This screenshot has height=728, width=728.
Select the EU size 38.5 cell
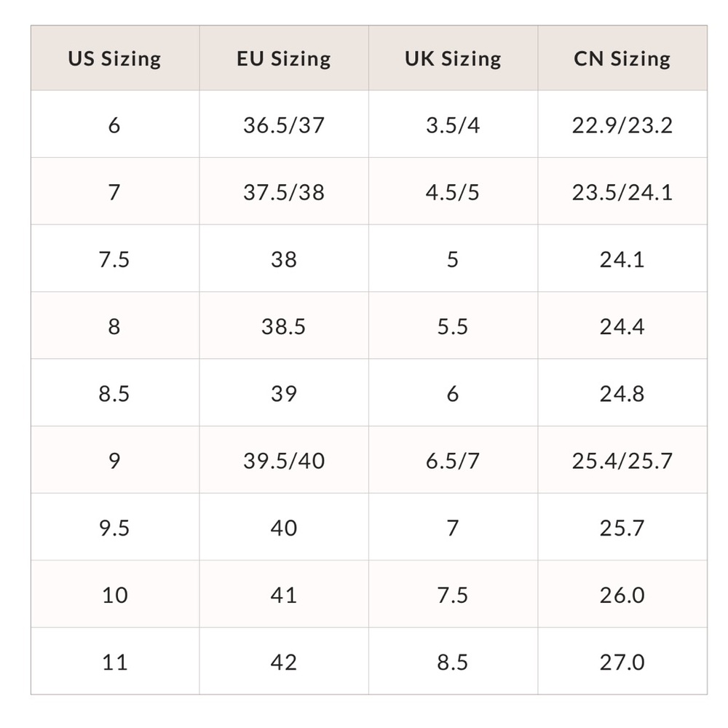pyautogui.click(x=283, y=326)
